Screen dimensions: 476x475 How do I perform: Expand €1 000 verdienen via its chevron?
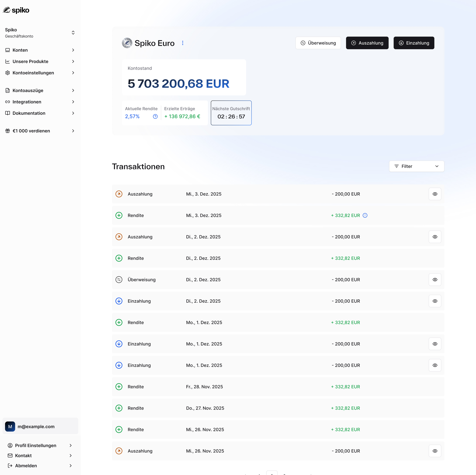[x=73, y=131]
